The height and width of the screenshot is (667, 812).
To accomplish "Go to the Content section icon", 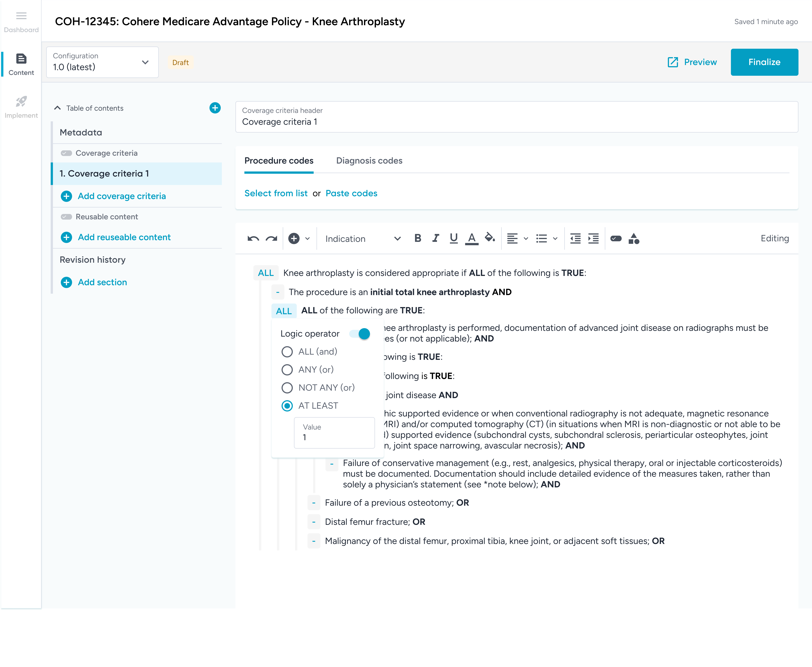I will pyautogui.click(x=21, y=59).
